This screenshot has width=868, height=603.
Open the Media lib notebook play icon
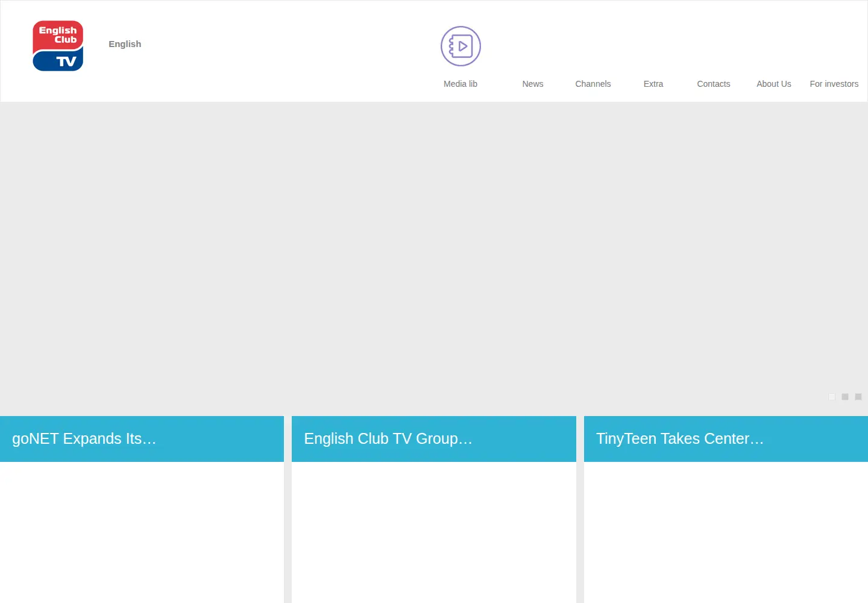461,46
